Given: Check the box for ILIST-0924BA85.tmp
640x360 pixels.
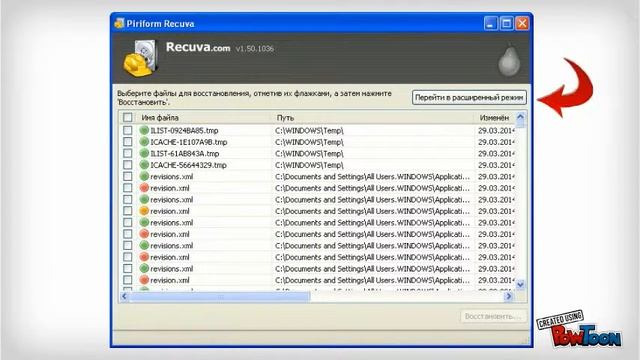Looking at the screenshot, I should (128, 130).
